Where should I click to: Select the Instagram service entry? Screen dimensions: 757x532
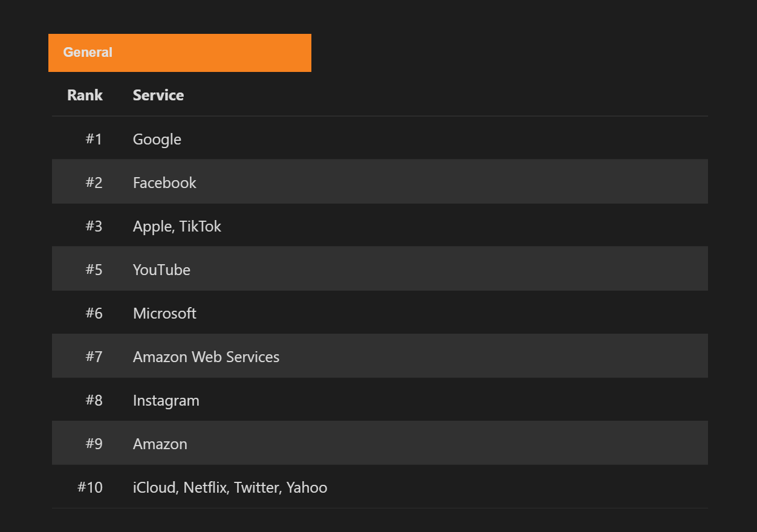pyautogui.click(x=166, y=400)
